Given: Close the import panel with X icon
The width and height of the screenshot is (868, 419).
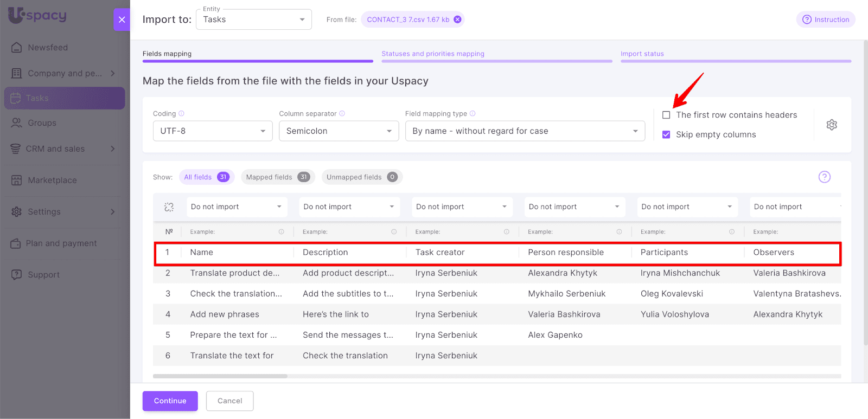Looking at the screenshot, I should click(x=122, y=20).
